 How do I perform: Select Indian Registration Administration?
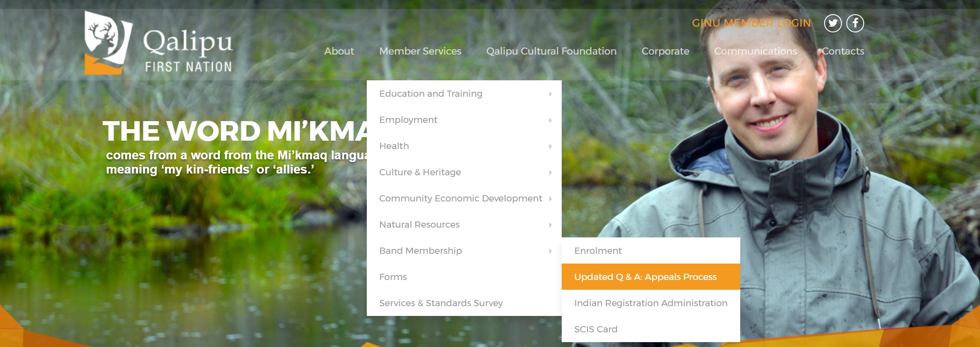[x=651, y=303]
